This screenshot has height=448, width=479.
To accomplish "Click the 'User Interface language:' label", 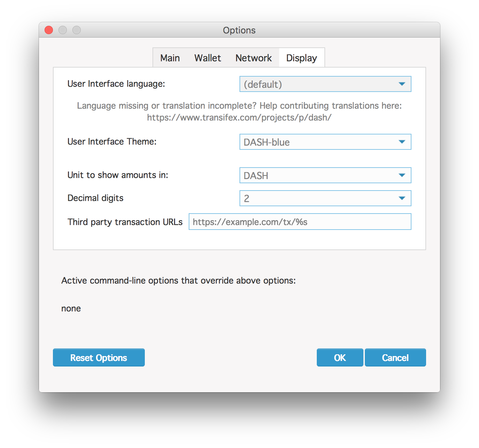I will point(116,84).
